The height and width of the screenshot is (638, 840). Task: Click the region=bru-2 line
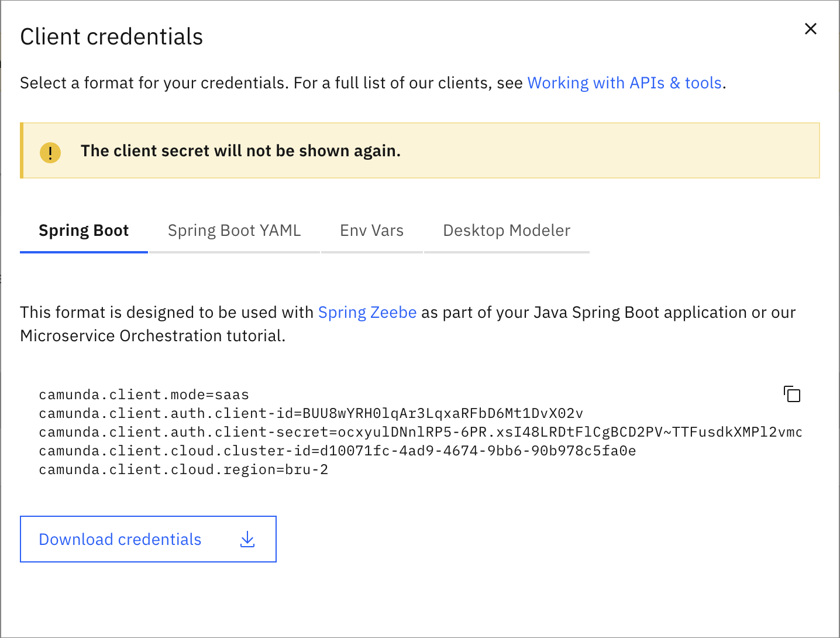click(183, 469)
